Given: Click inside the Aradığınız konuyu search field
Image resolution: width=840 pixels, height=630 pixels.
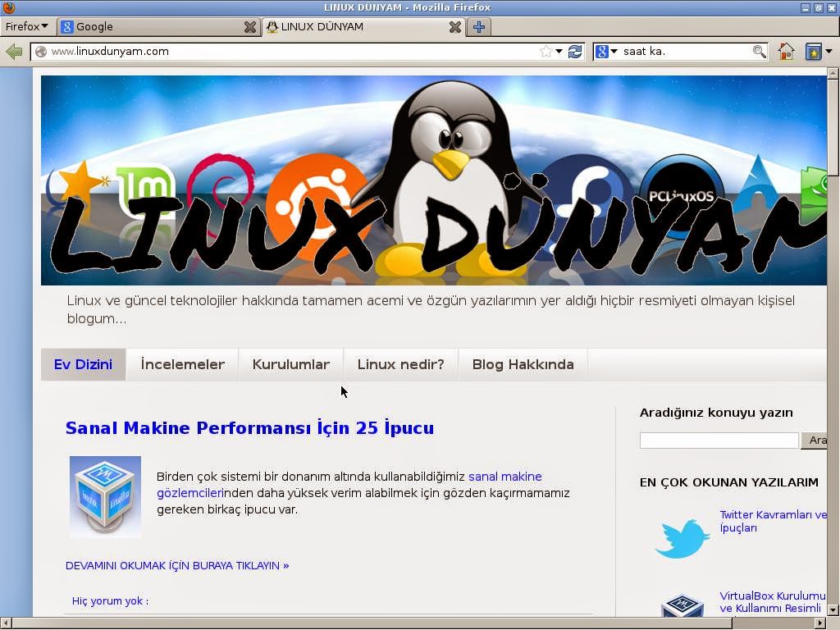Looking at the screenshot, I should pyautogui.click(x=719, y=440).
